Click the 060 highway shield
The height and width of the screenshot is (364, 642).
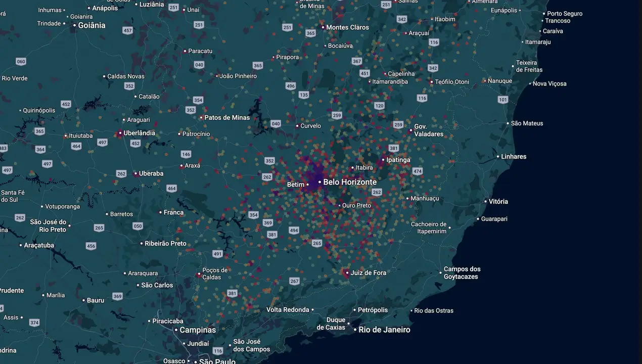point(21,62)
